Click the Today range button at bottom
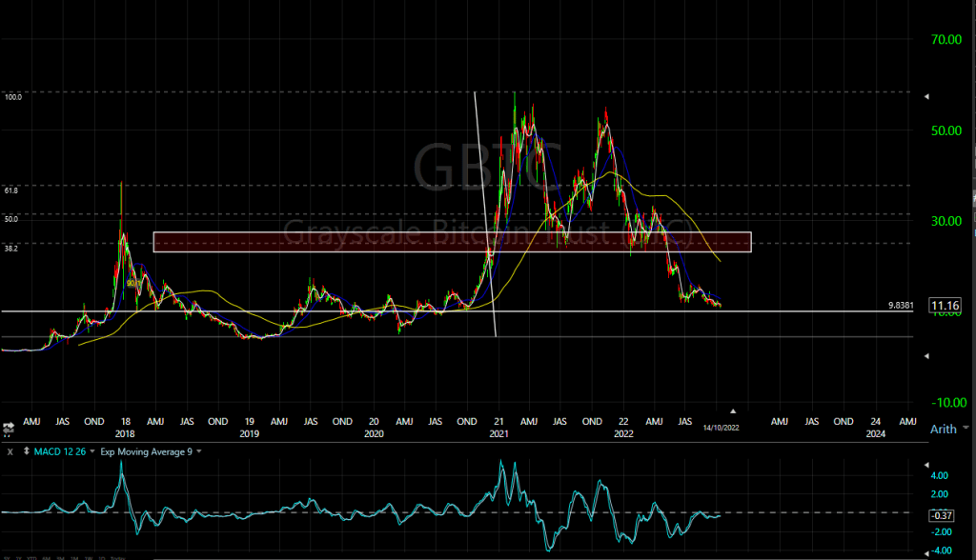 tap(119, 556)
